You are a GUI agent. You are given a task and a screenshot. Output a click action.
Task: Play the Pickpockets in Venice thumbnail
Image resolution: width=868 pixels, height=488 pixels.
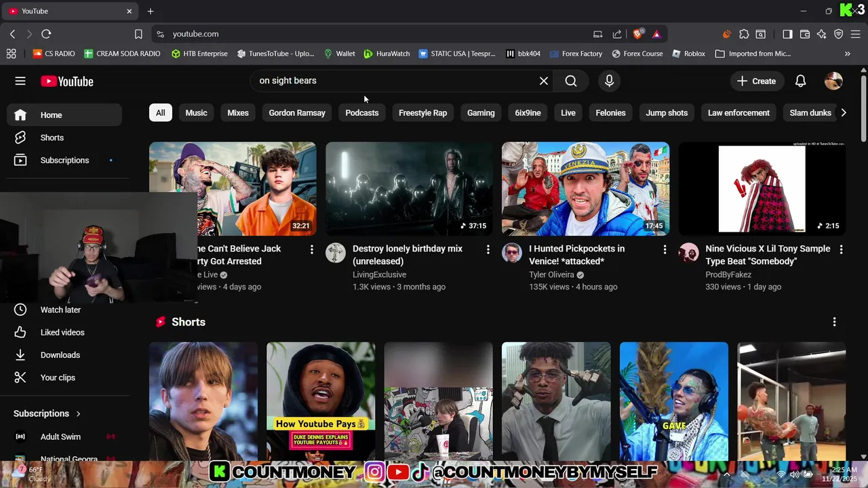[x=585, y=188]
